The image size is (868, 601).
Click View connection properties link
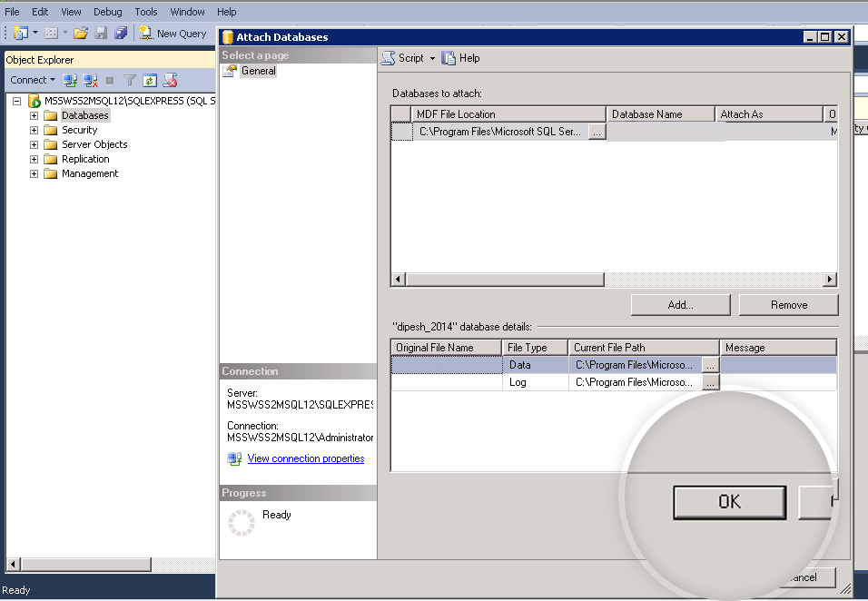[x=306, y=458]
